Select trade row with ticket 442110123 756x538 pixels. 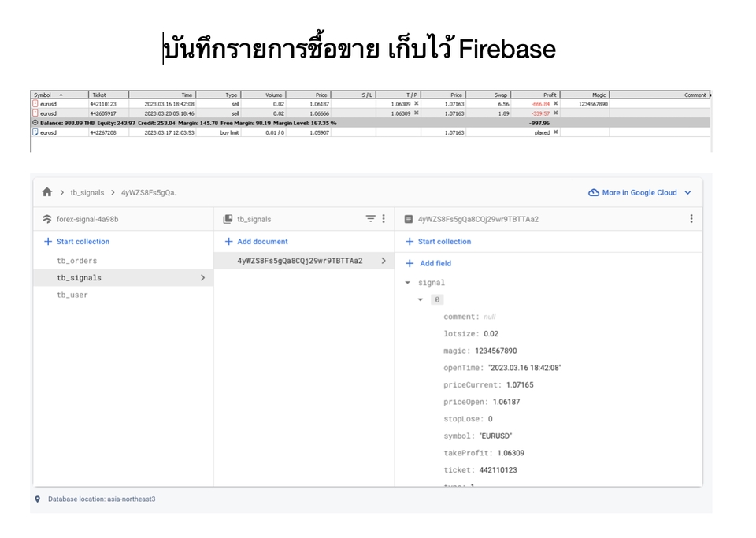[x=370, y=104]
